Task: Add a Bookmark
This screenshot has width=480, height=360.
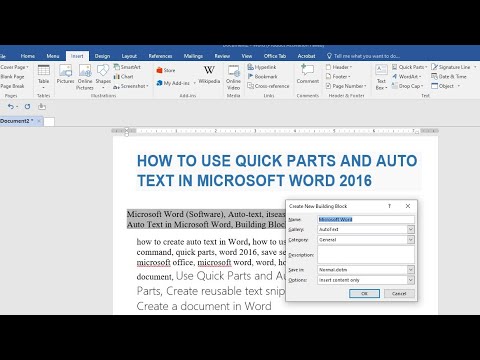Action: coord(262,76)
